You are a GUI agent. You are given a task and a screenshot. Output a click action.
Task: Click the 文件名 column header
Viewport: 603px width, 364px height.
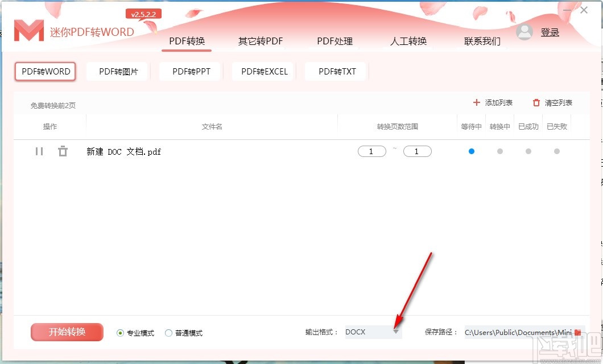pos(212,126)
